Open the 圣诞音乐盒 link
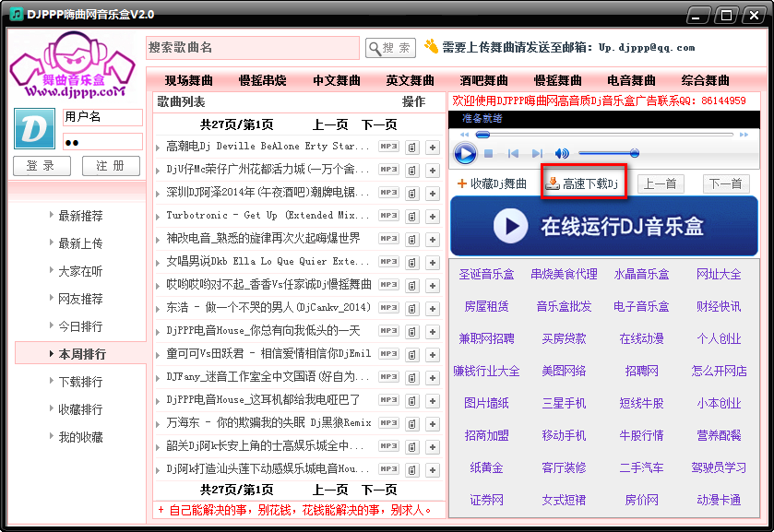 pyautogui.click(x=486, y=275)
